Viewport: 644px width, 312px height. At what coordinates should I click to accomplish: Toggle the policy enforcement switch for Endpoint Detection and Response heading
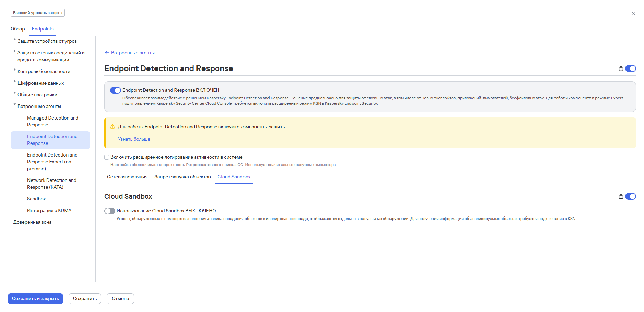(630, 68)
